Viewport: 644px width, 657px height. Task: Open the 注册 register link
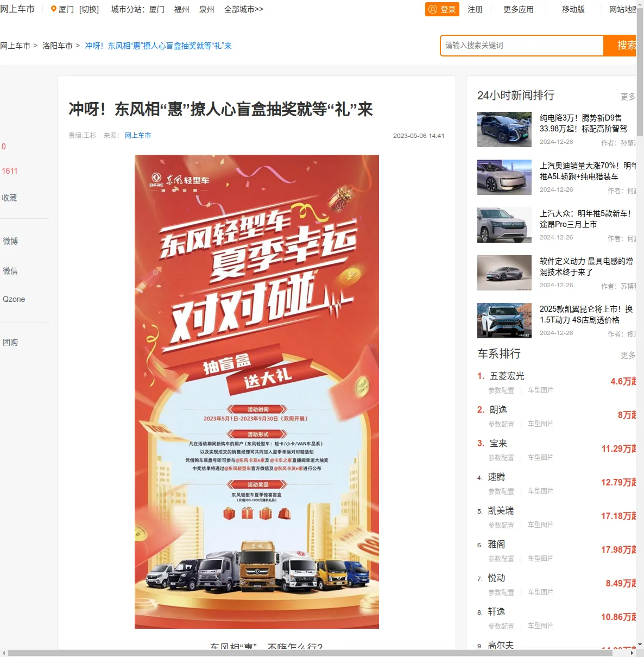475,9
